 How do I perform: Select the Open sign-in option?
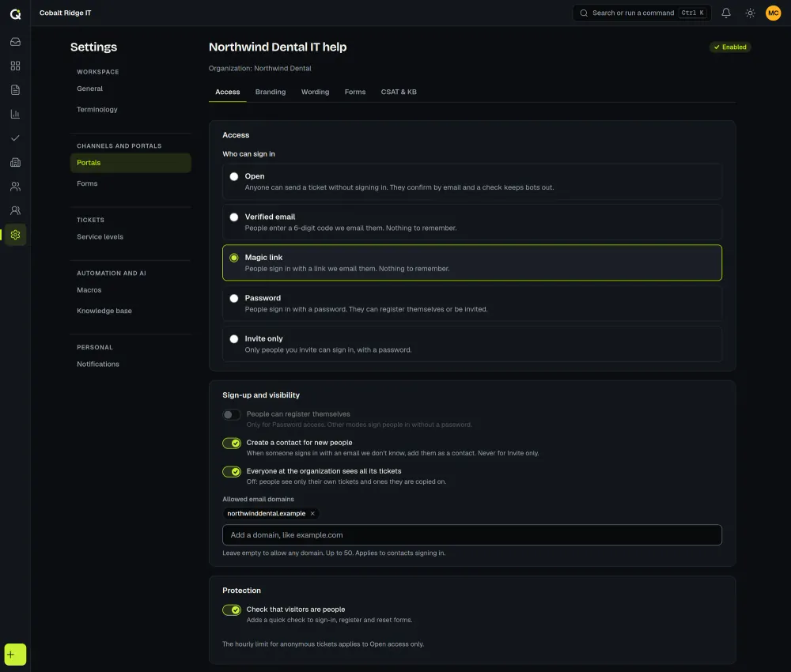[x=234, y=176]
